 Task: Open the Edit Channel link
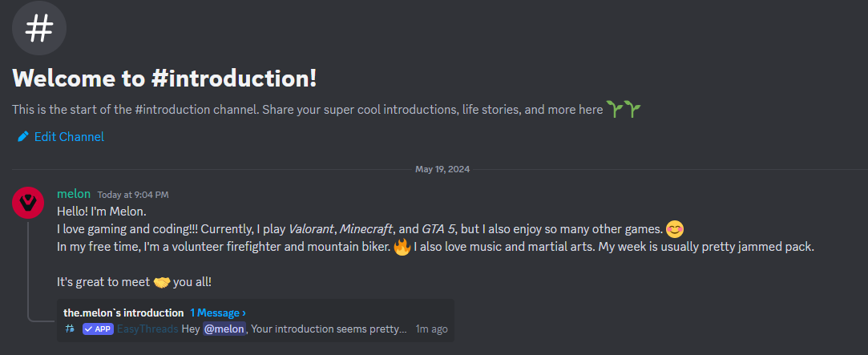coord(69,137)
